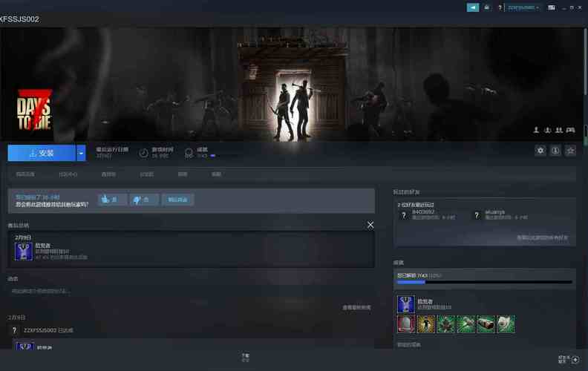The image size is (588, 371).
Task: Click the single-player feature icon on the banner
Action: point(536,130)
